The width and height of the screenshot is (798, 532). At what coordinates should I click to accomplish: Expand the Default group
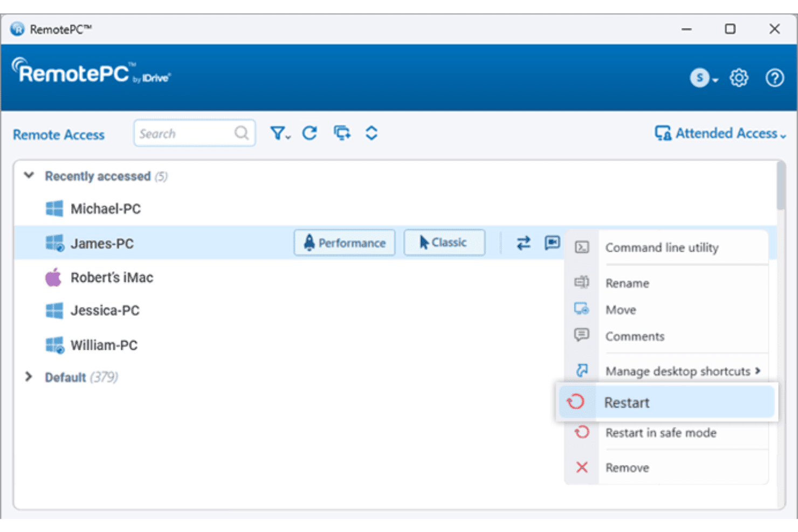29,377
